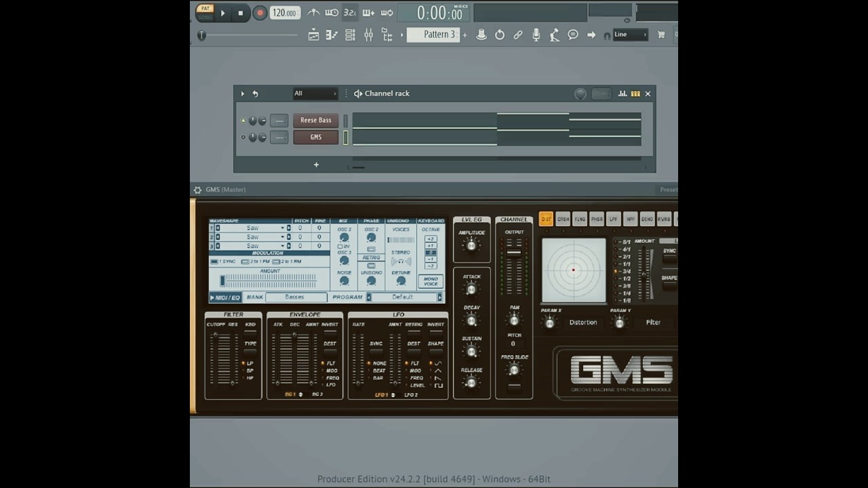Click the Channel rack undo arrow icon
Screen dimensions: 868x488
pyautogui.click(x=255, y=94)
